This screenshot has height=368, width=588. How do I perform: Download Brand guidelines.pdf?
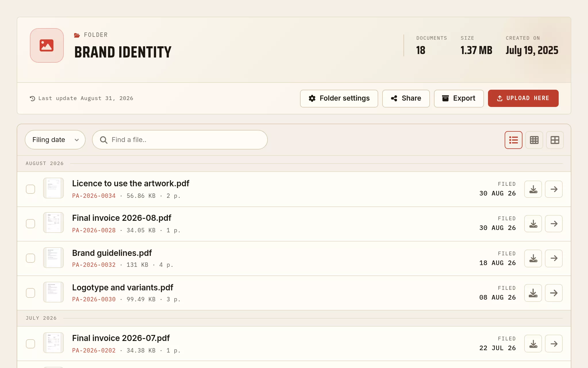coord(533,258)
